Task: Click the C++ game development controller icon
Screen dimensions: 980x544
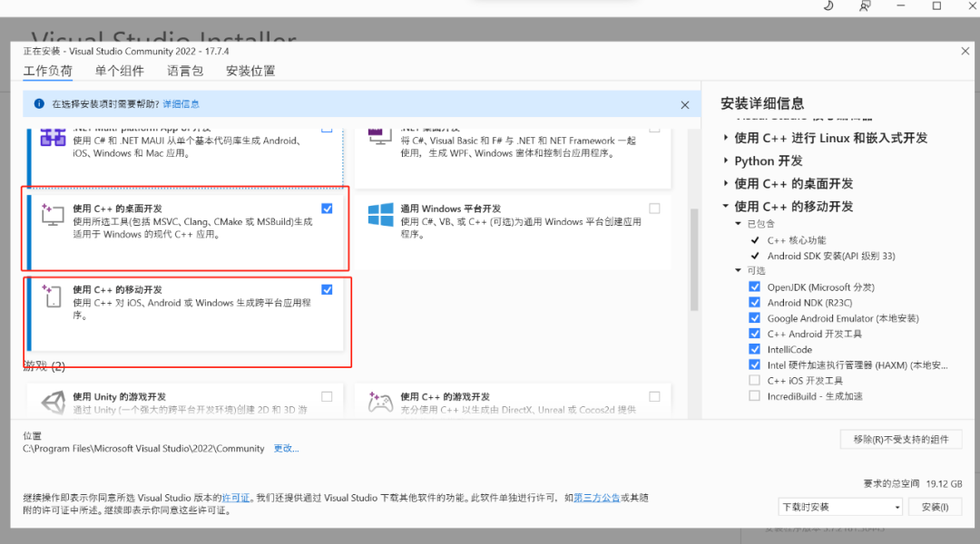Action: [380, 403]
